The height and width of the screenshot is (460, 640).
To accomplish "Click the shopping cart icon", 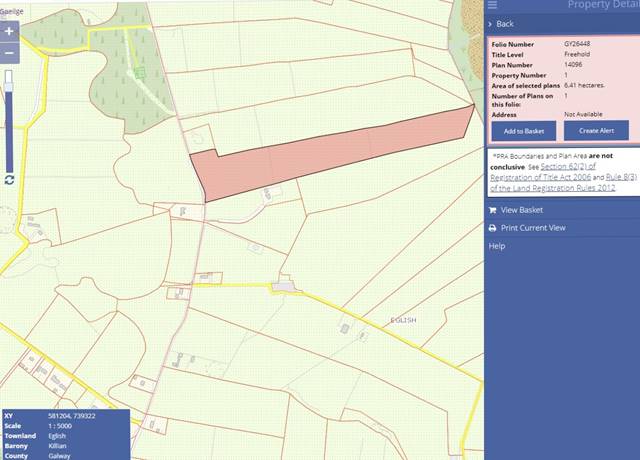I will point(492,210).
